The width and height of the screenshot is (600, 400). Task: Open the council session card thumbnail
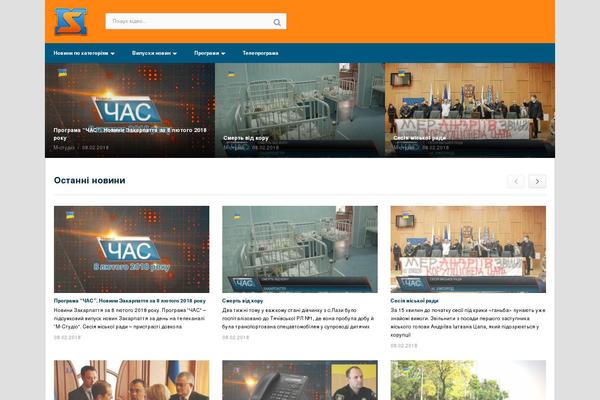click(x=468, y=249)
